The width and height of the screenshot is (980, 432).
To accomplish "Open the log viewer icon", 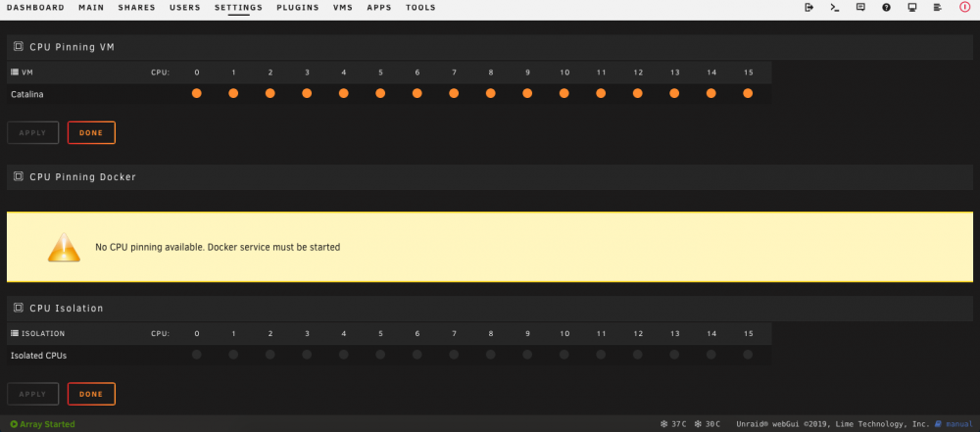I will click(x=938, y=8).
